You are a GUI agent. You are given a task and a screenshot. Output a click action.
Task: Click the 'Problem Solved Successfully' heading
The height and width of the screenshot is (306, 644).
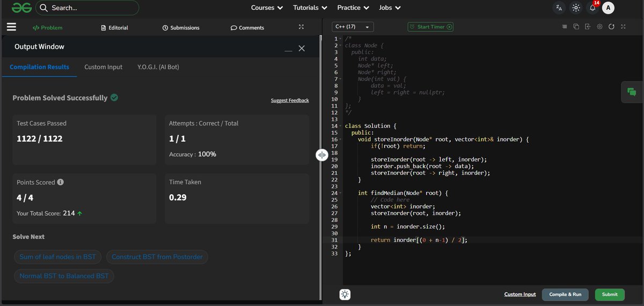click(60, 98)
